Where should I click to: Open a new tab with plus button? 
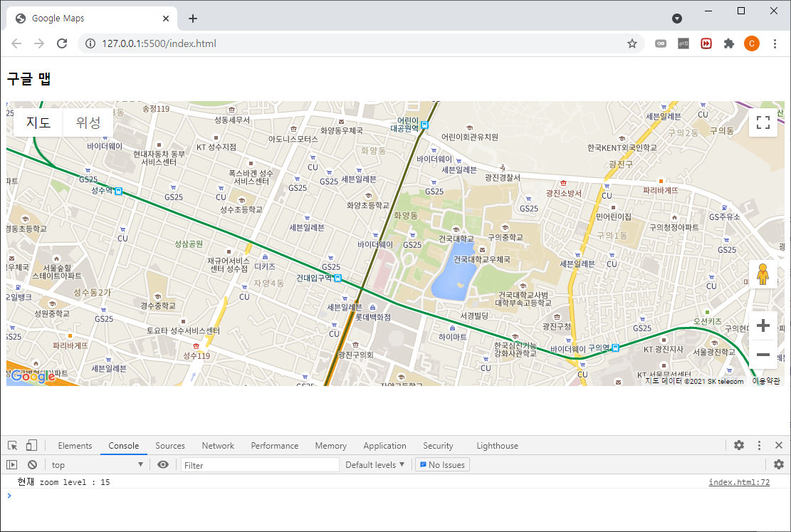(x=193, y=19)
